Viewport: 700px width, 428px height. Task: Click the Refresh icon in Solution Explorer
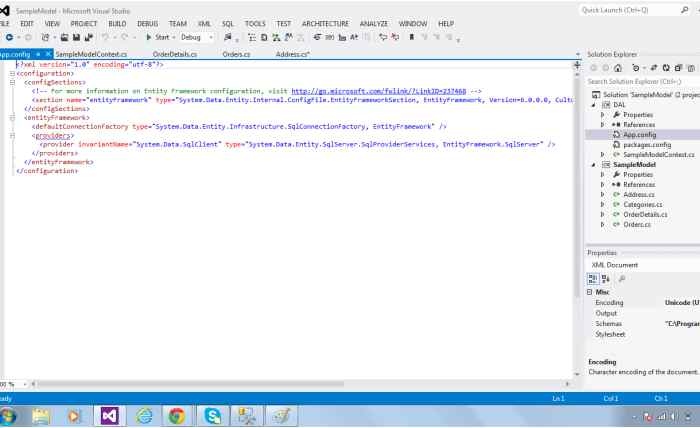(x=666, y=68)
